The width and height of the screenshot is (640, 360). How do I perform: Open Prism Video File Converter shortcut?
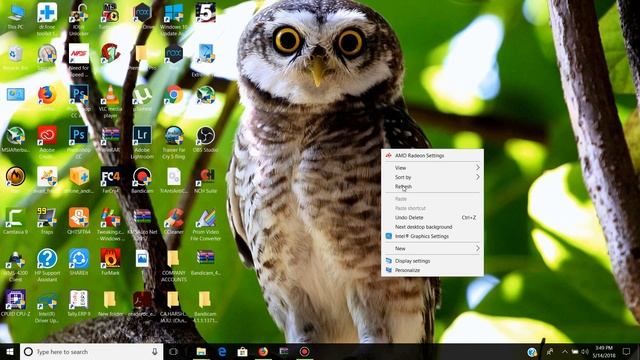206,224
